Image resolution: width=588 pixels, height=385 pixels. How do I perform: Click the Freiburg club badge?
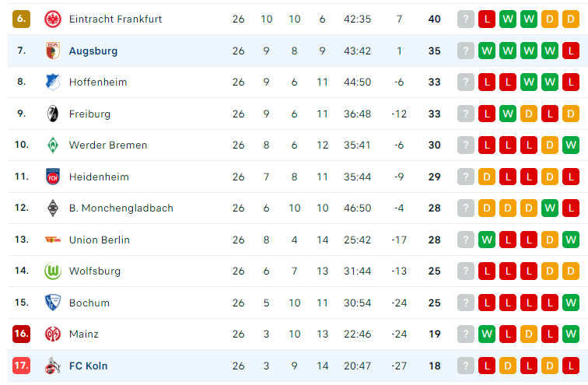coord(53,114)
